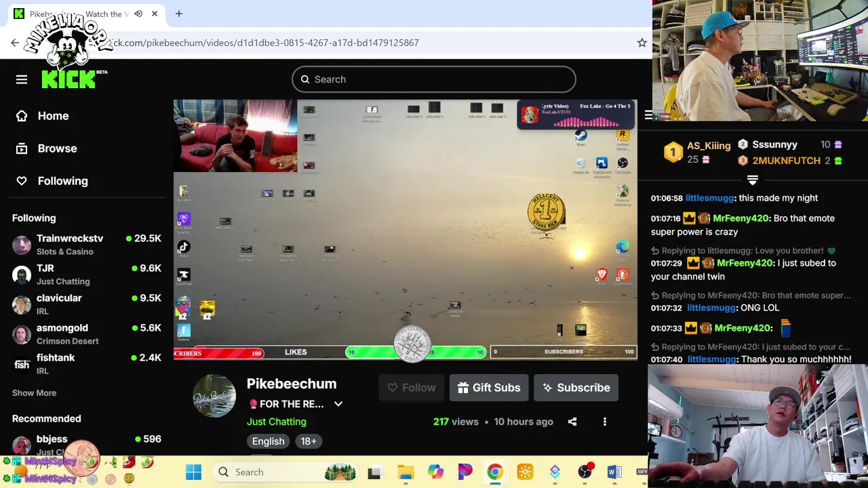This screenshot has width=868, height=488.
Task: Open Microsoft Word from the taskbar
Action: pos(614,472)
